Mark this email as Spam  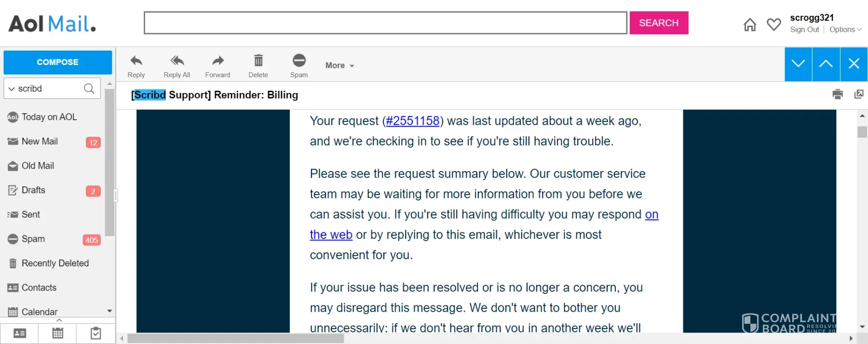tap(299, 61)
